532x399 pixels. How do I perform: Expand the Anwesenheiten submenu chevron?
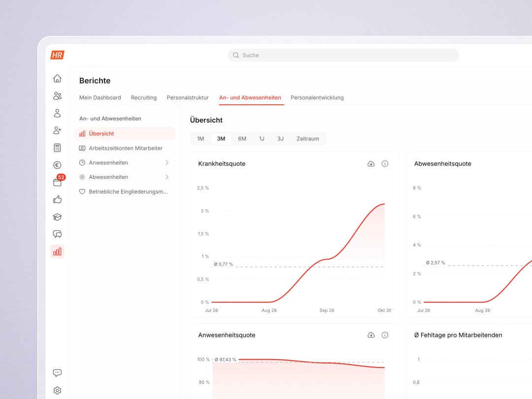pyautogui.click(x=166, y=163)
